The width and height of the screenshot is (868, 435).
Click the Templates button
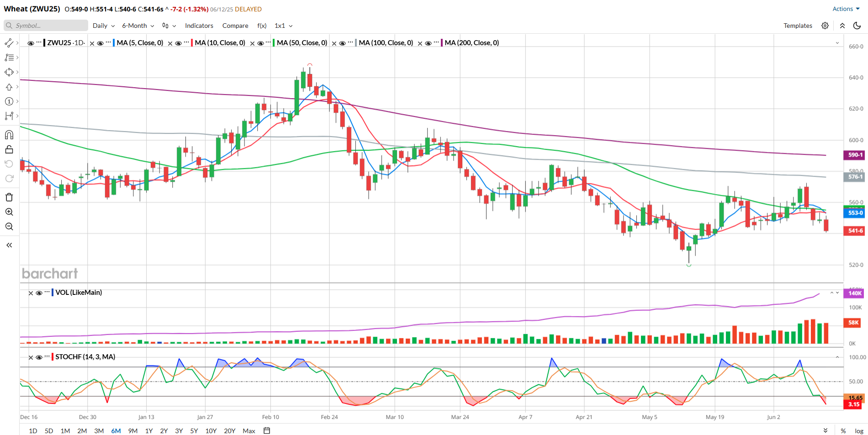[x=798, y=26]
